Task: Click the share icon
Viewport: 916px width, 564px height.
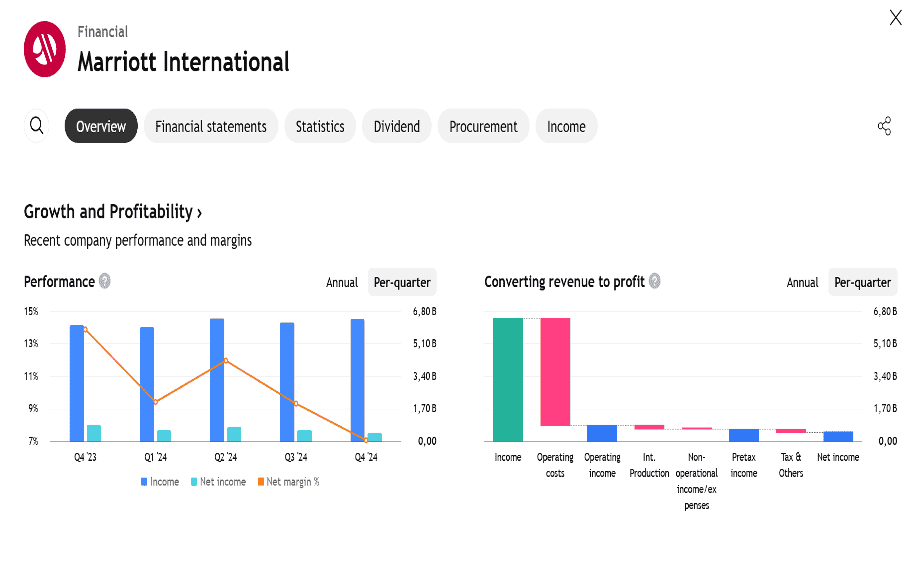Action: tap(884, 126)
